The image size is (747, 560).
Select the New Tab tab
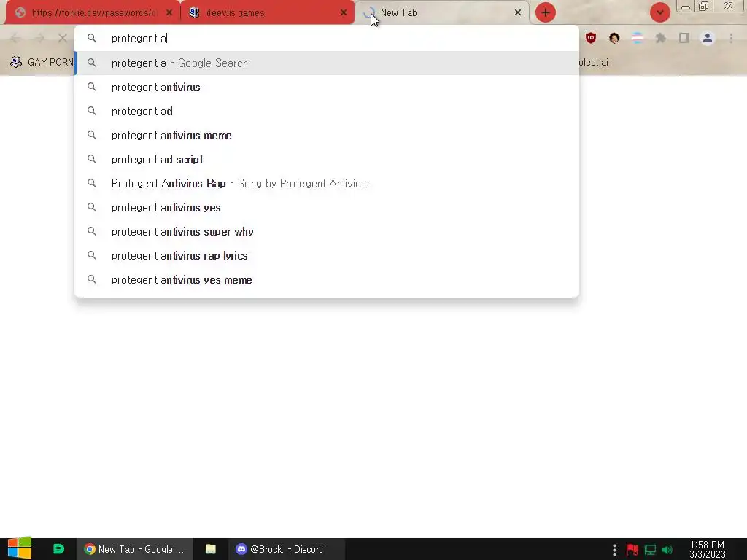tap(442, 13)
